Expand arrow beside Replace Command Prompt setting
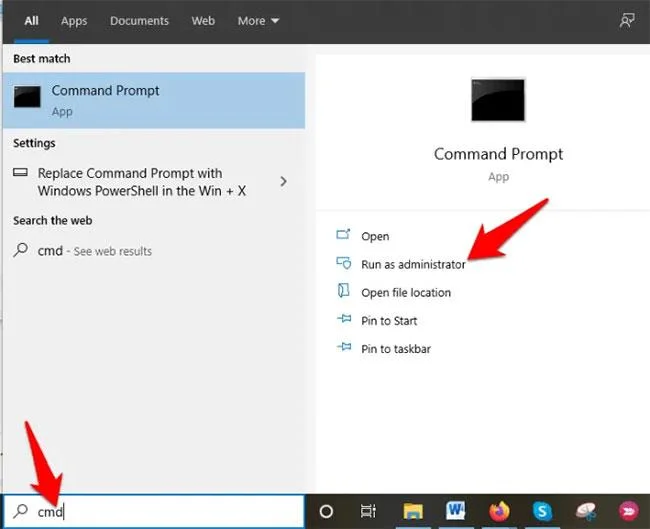The width and height of the screenshot is (650, 529). tap(284, 182)
